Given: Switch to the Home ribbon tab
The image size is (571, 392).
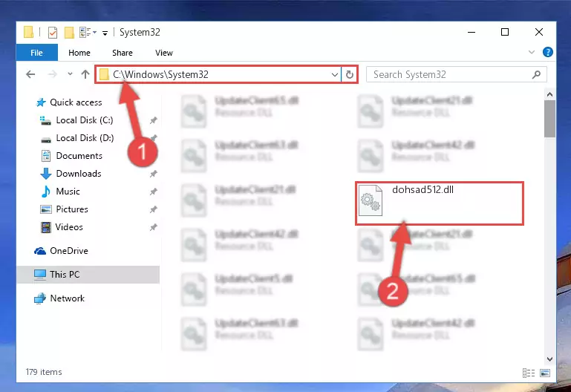Looking at the screenshot, I should (79, 53).
